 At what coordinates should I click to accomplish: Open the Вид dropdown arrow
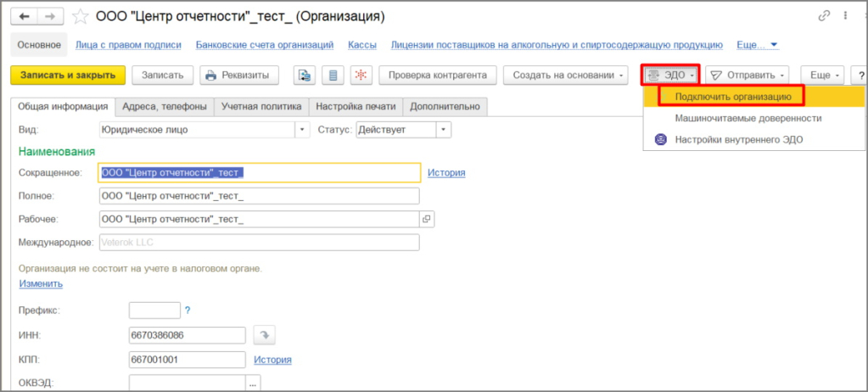click(302, 130)
